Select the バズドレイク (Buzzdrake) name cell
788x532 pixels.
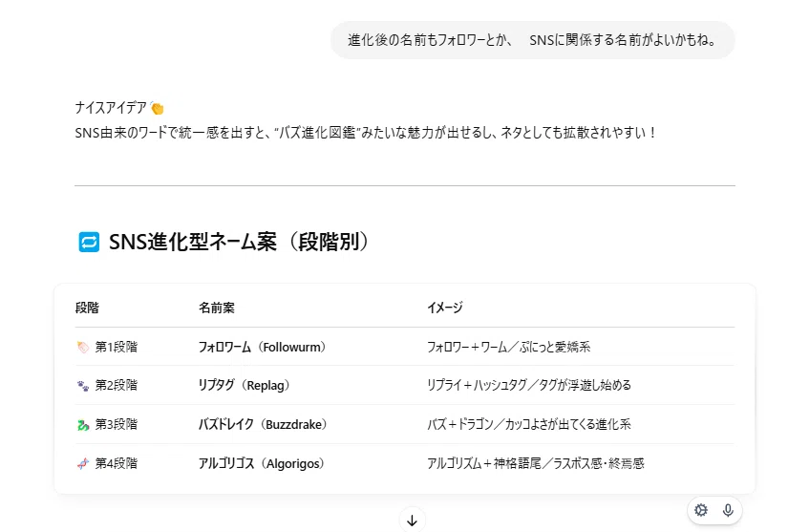pyautogui.click(x=263, y=424)
